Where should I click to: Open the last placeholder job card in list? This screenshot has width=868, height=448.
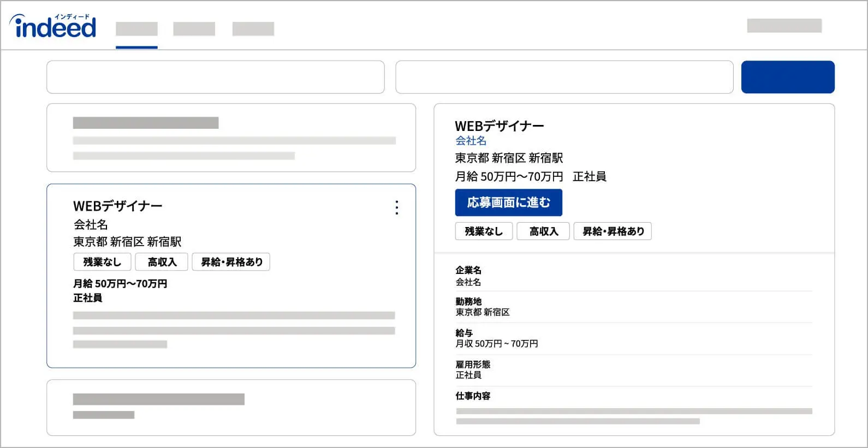click(231, 408)
